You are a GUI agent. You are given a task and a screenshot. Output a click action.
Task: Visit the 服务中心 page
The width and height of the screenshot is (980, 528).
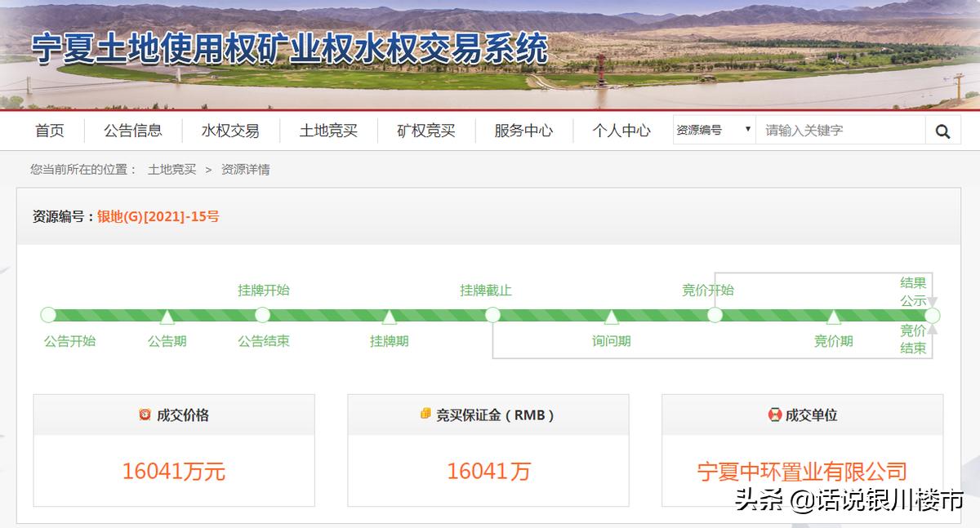[x=523, y=130]
